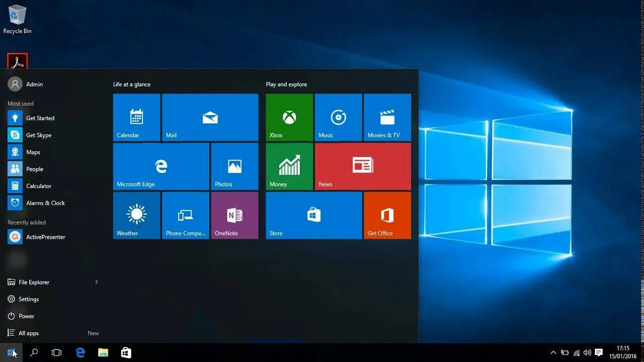
Task: Open the Action Center notifications icon
Action: tap(599, 352)
